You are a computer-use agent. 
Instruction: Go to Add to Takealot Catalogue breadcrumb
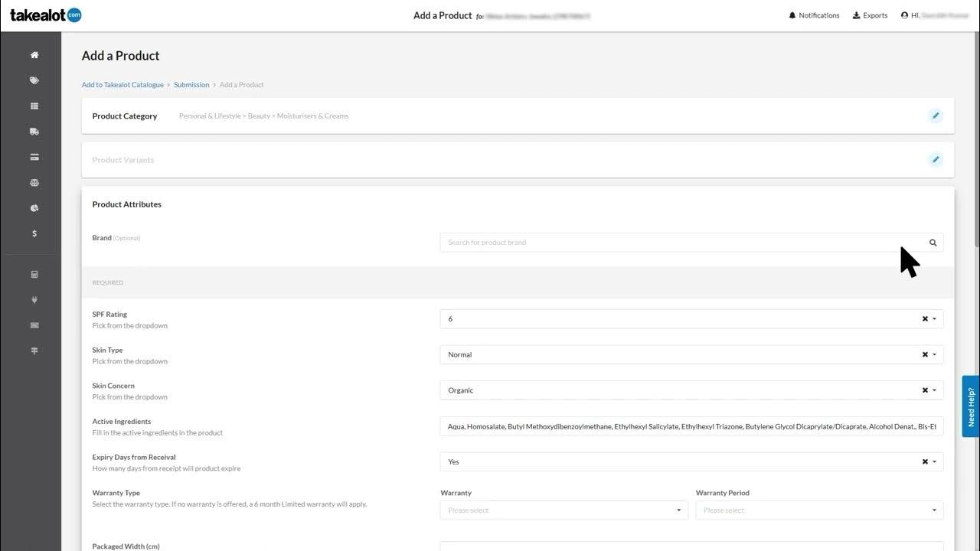click(122, 85)
